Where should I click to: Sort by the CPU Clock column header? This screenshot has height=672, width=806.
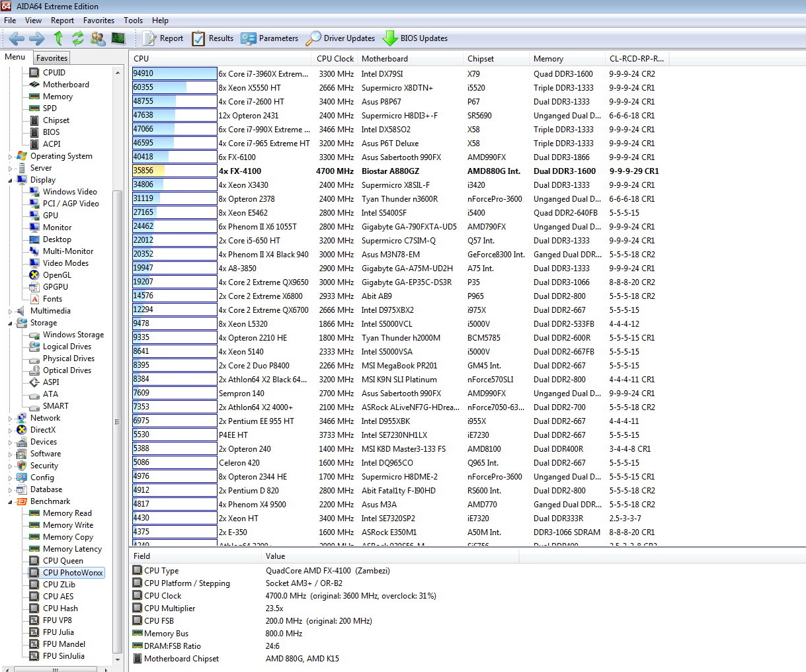tap(335, 59)
